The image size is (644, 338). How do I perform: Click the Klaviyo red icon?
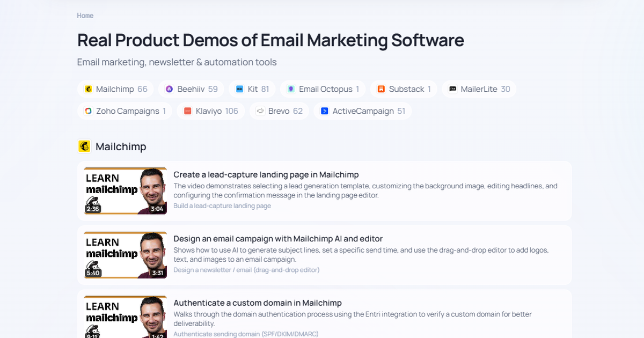click(188, 111)
